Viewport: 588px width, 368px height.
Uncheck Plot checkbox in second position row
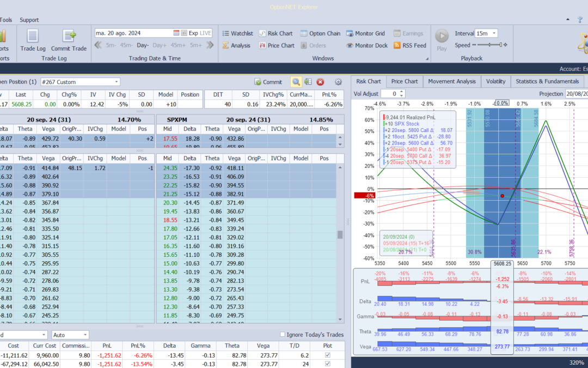tap(327, 364)
